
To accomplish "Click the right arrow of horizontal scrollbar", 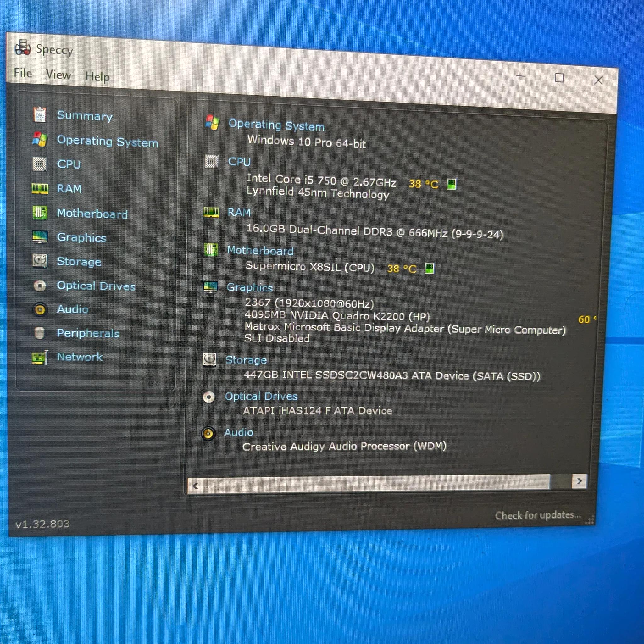I will pos(579,481).
